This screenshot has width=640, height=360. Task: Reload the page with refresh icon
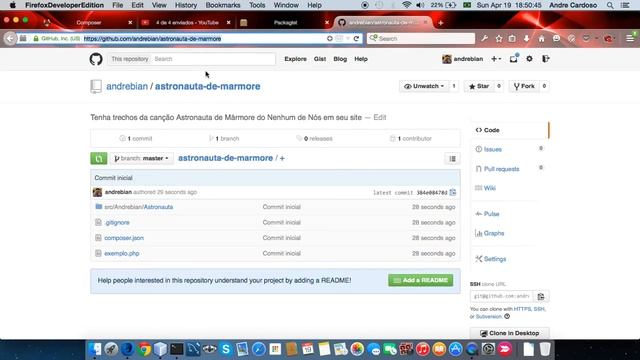point(356,38)
